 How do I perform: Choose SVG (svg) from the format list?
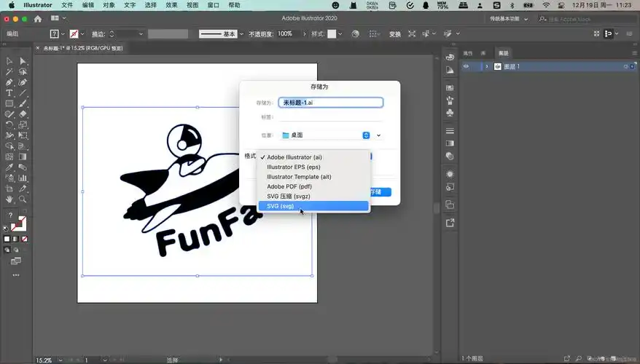point(281,206)
